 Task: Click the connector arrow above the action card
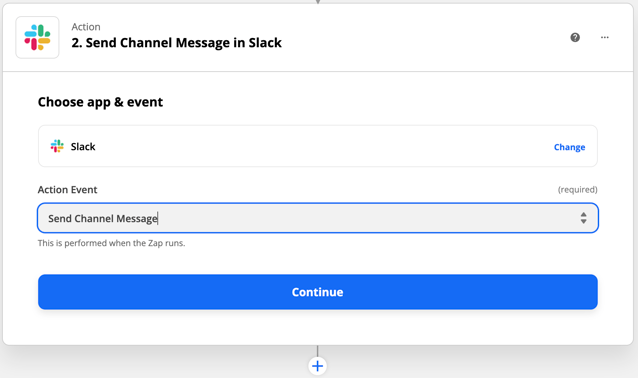(318, 2)
